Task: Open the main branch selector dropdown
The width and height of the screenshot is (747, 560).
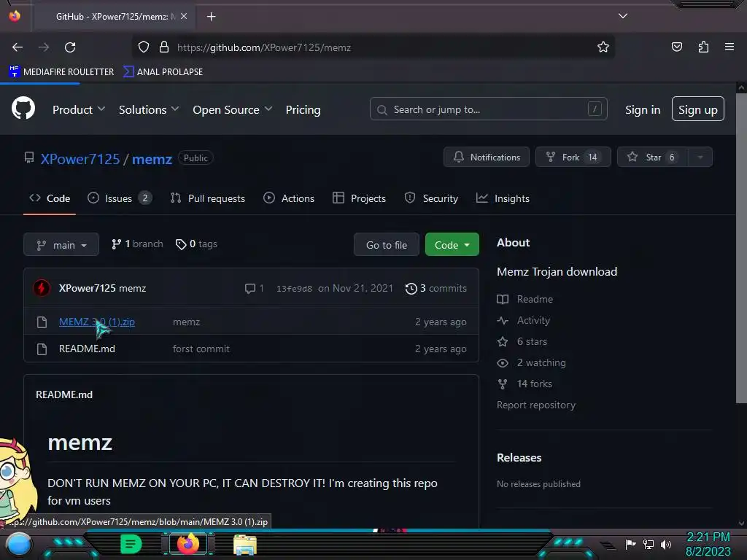Action: click(61, 245)
